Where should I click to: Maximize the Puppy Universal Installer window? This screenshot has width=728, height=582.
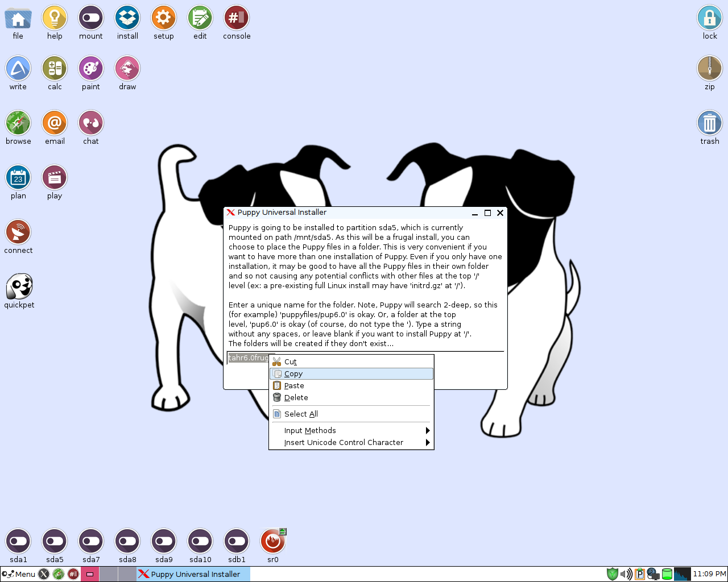coord(487,213)
